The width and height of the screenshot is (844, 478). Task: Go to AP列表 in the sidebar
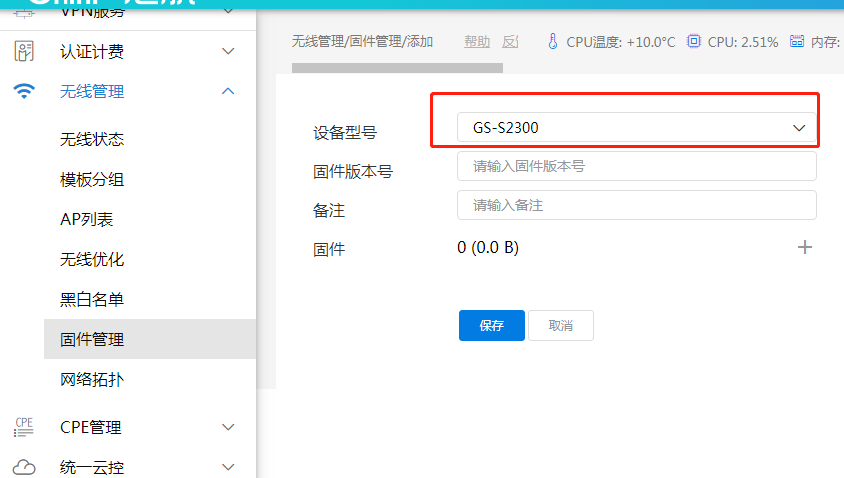tap(87, 219)
